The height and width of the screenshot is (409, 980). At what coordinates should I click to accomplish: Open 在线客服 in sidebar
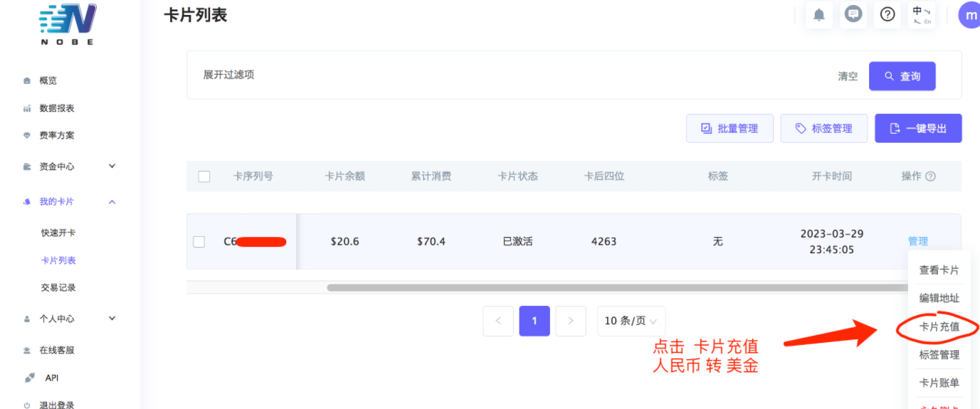coord(57,350)
